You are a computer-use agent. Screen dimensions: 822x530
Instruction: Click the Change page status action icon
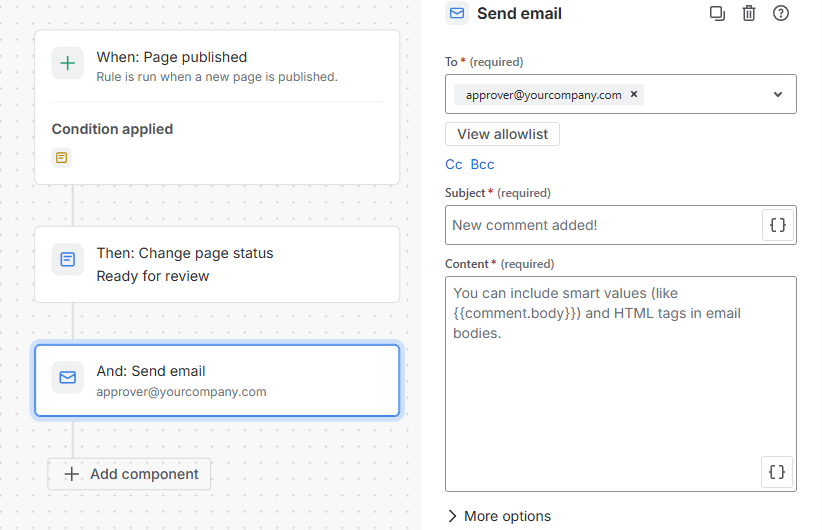[x=68, y=259]
